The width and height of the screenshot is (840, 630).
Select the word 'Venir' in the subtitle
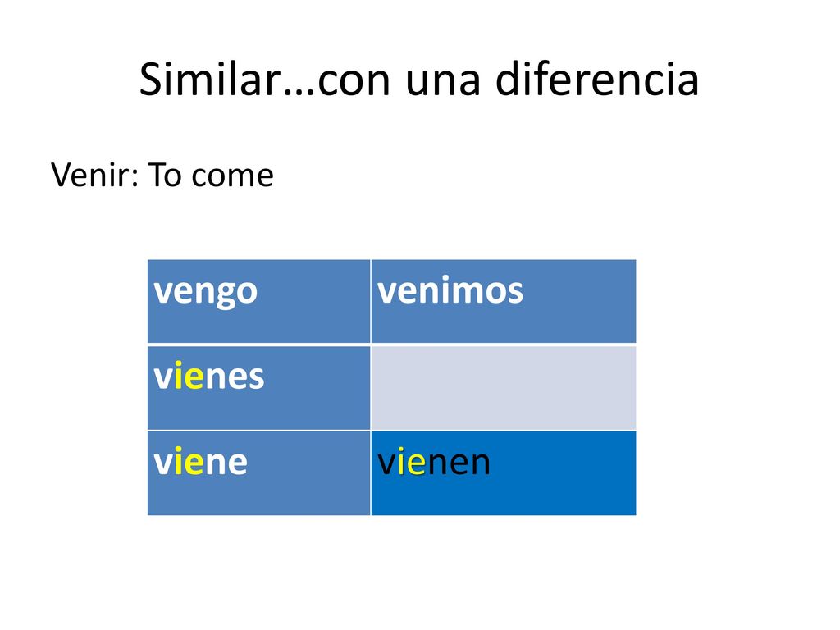click(x=90, y=175)
